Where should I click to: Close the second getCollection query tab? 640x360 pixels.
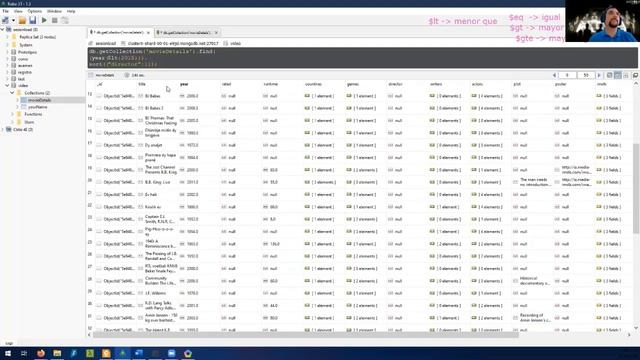[x=216, y=32]
